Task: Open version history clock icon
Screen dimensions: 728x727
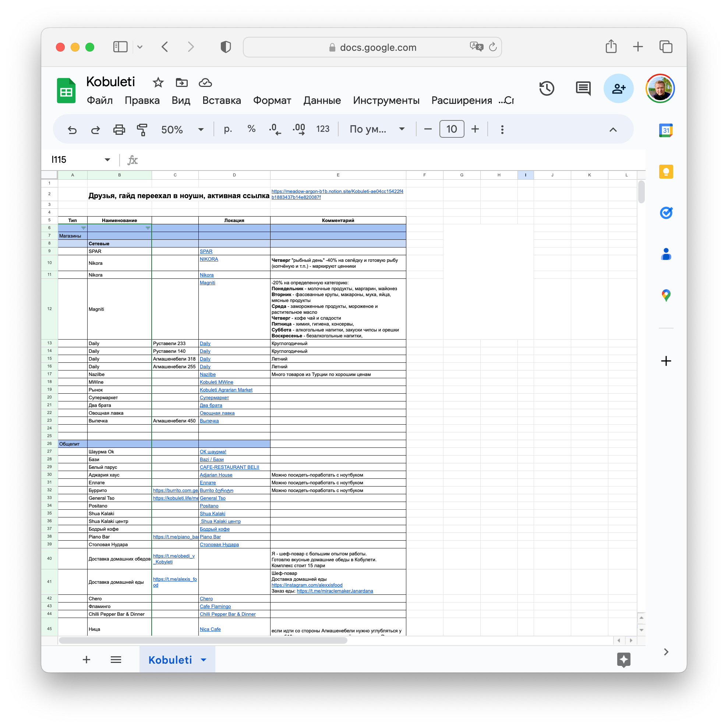Action: click(547, 89)
